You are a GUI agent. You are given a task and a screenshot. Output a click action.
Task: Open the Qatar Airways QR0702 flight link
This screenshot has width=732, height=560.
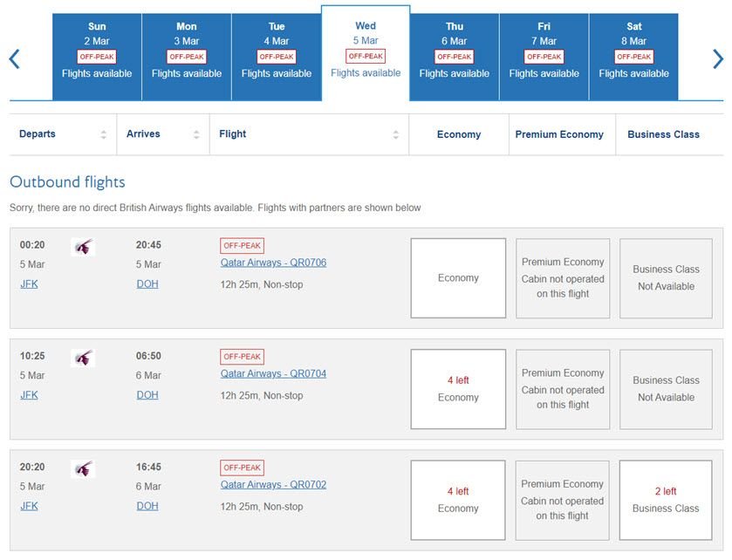coord(273,484)
